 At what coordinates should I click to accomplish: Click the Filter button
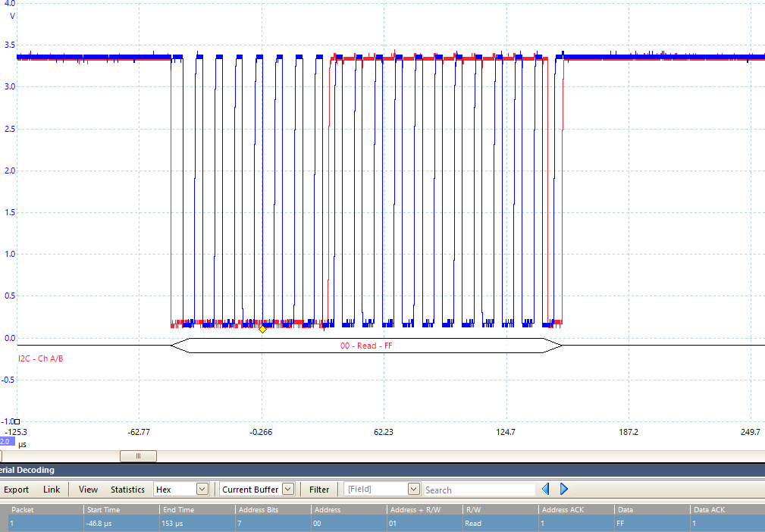319,490
